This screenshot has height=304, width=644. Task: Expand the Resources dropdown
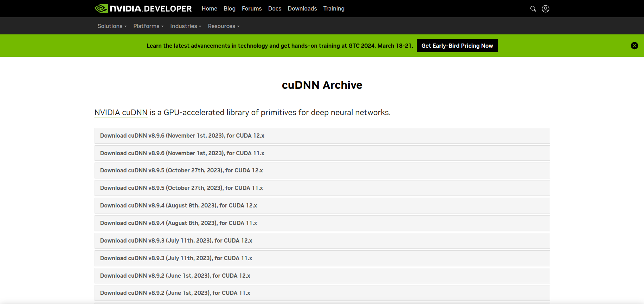tap(224, 26)
